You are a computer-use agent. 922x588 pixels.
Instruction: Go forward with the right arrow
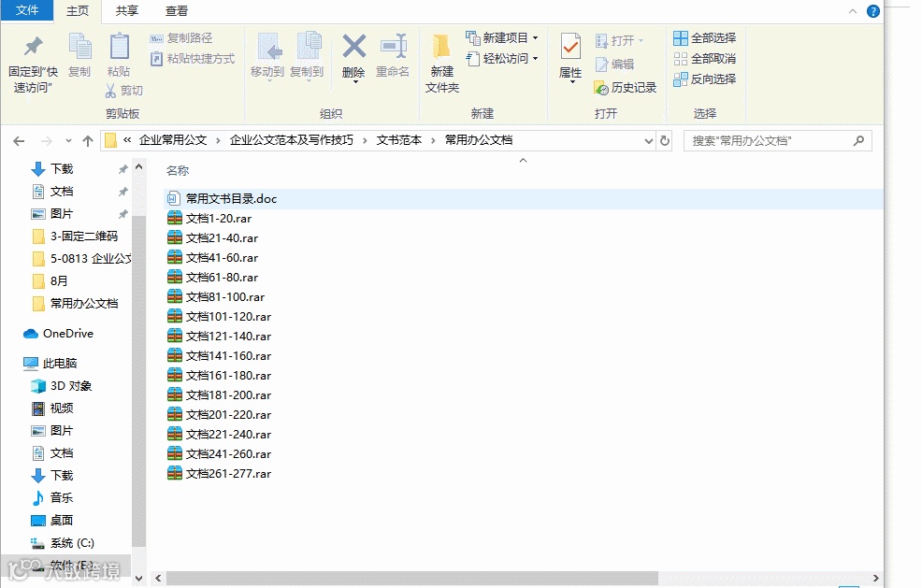click(47, 141)
